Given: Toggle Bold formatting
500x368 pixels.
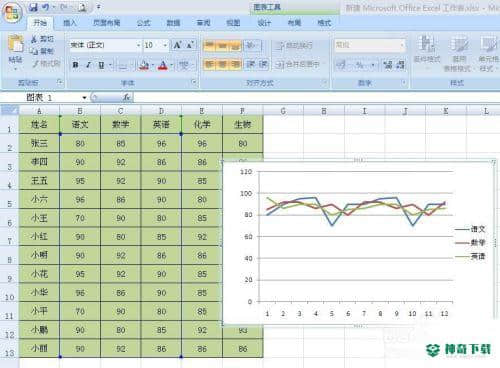Looking at the screenshot, I should tap(76, 65).
